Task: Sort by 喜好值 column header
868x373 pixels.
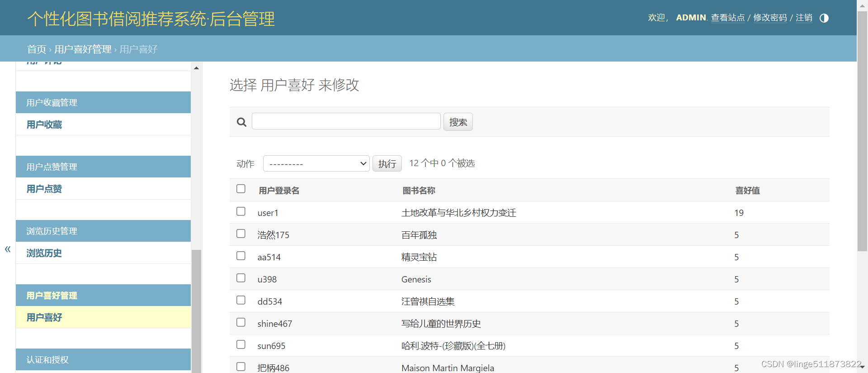Action: (747, 191)
